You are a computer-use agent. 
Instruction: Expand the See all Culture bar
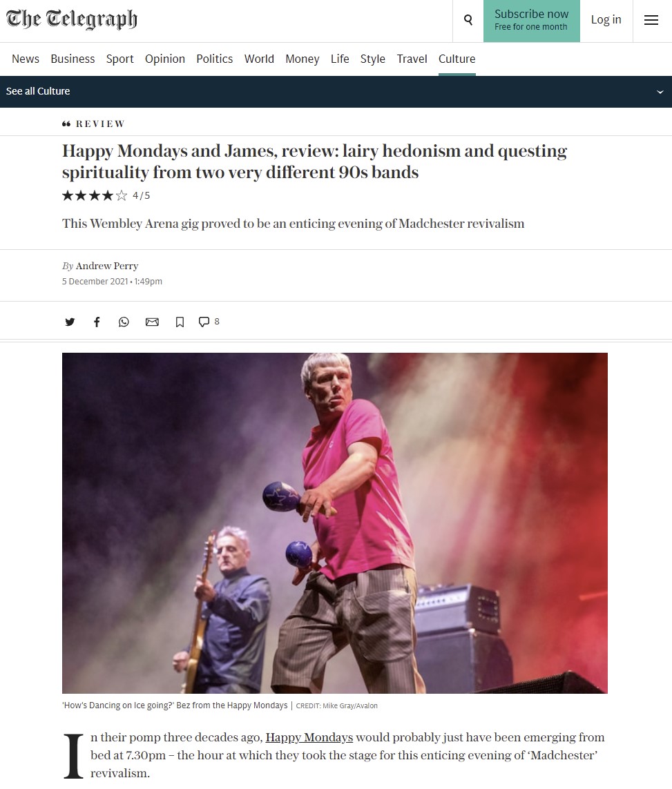coord(336,92)
